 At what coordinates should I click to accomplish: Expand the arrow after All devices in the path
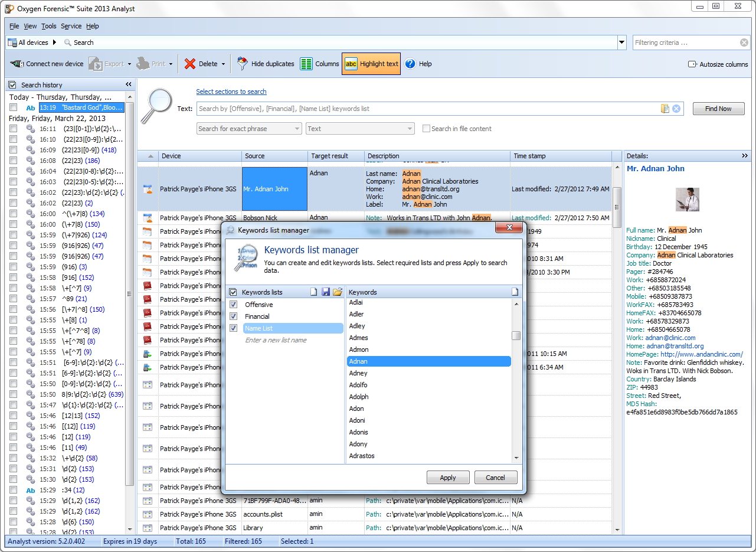(x=54, y=43)
